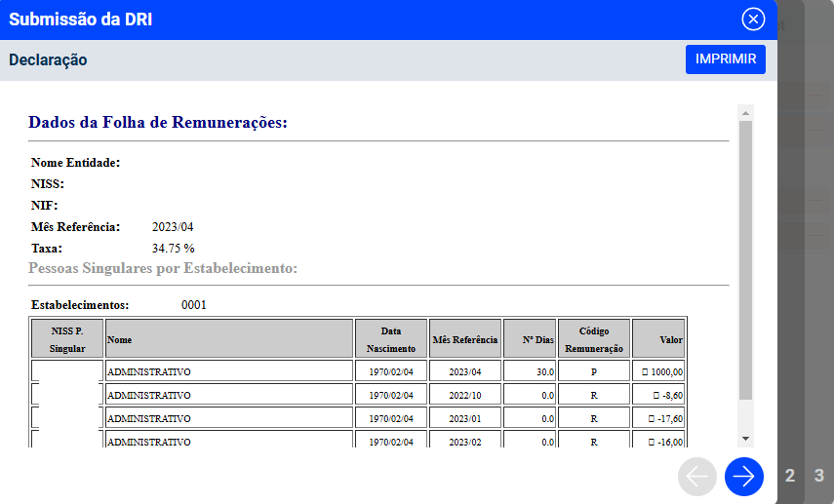Click the scrollbar down arrow
Screen dimensions: 834x504
pyautogui.click(x=745, y=439)
